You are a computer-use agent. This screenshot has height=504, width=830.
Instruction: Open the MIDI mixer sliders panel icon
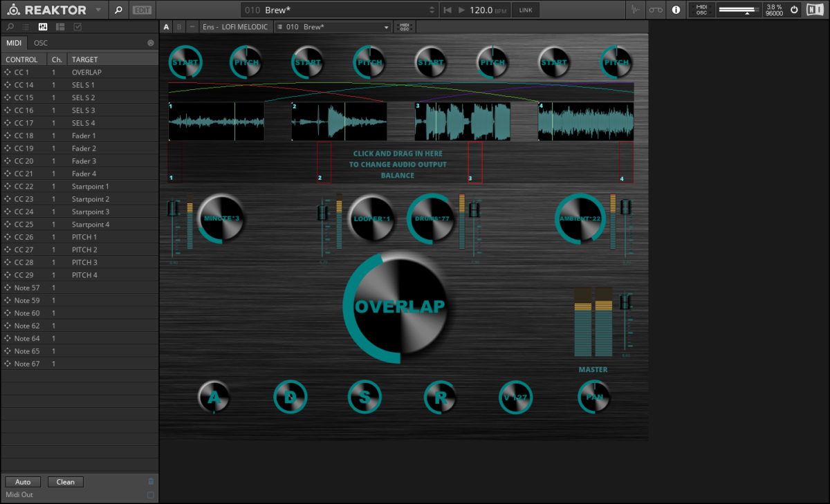click(43, 27)
